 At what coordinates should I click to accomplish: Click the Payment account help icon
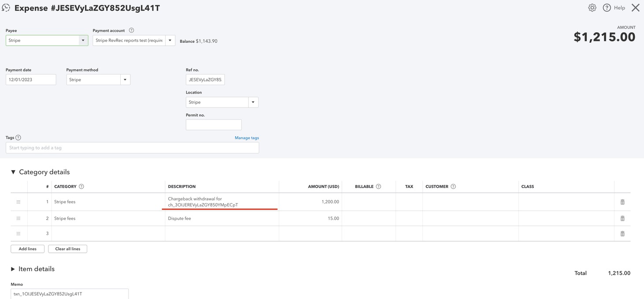click(131, 30)
